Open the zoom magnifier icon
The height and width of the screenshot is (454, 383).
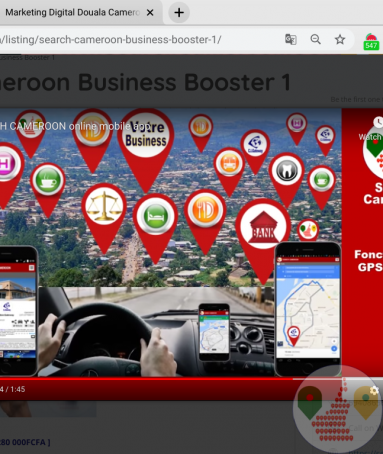click(315, 39)
